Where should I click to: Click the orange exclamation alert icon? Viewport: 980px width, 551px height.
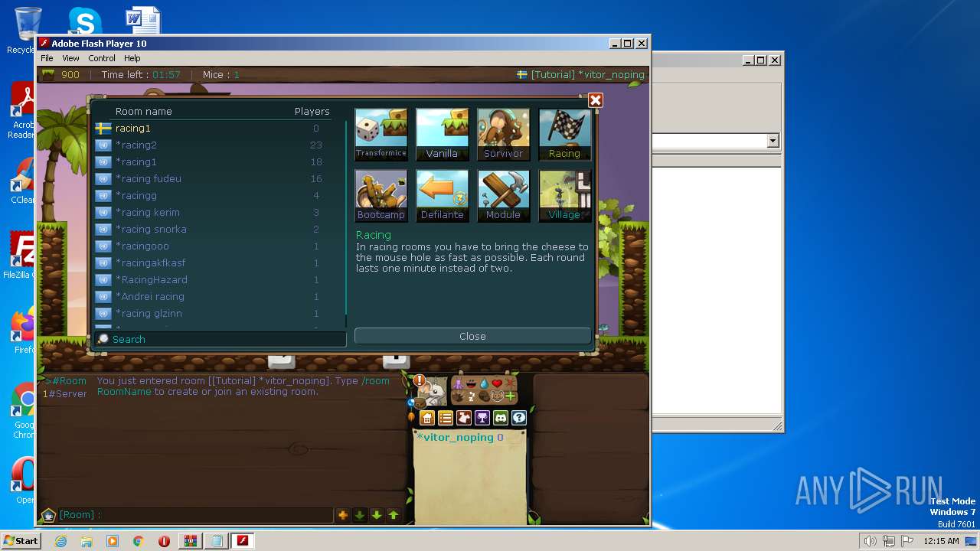[419, 380]
